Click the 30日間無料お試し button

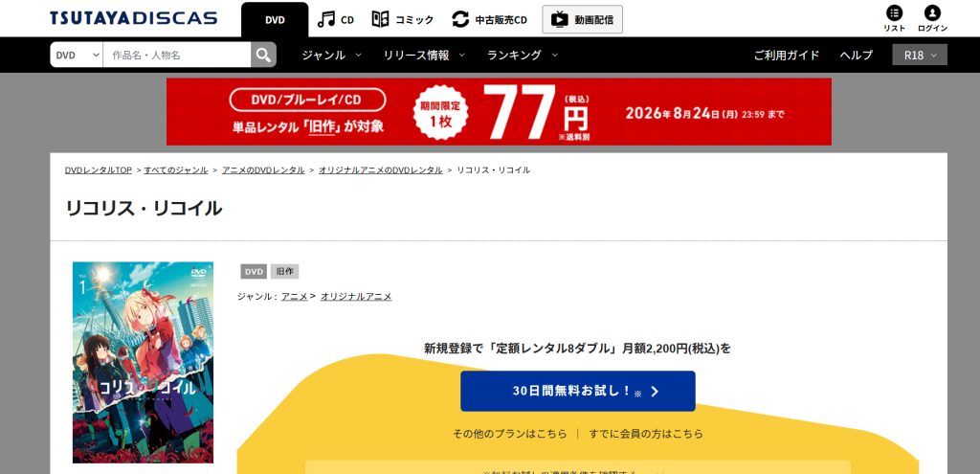(578, 392)
